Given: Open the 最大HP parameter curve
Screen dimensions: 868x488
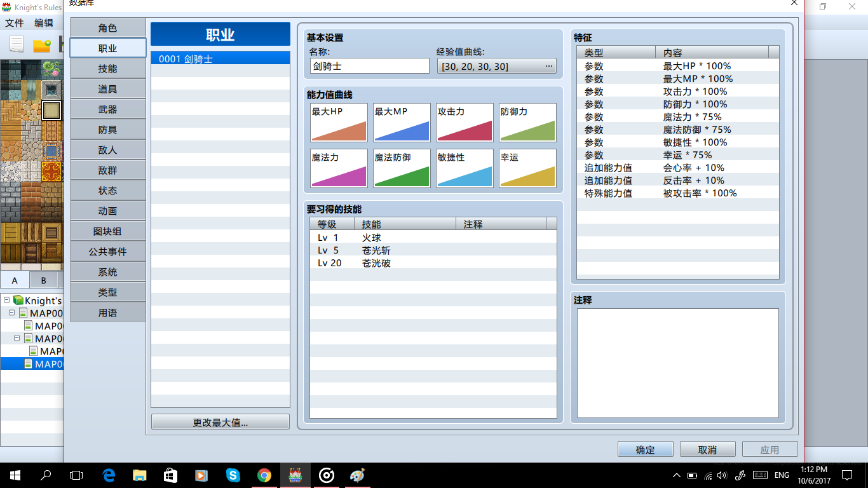Looking at the screenshot, I should point(339,123).
